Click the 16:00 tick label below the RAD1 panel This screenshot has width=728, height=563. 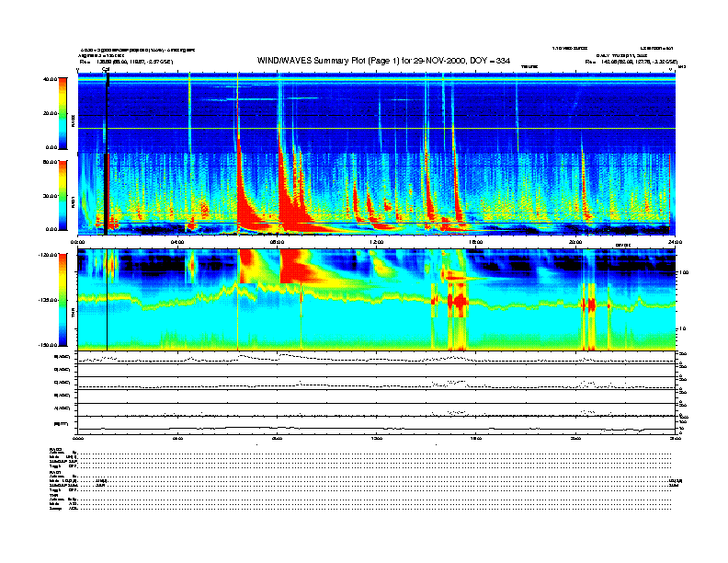(476, 242)
